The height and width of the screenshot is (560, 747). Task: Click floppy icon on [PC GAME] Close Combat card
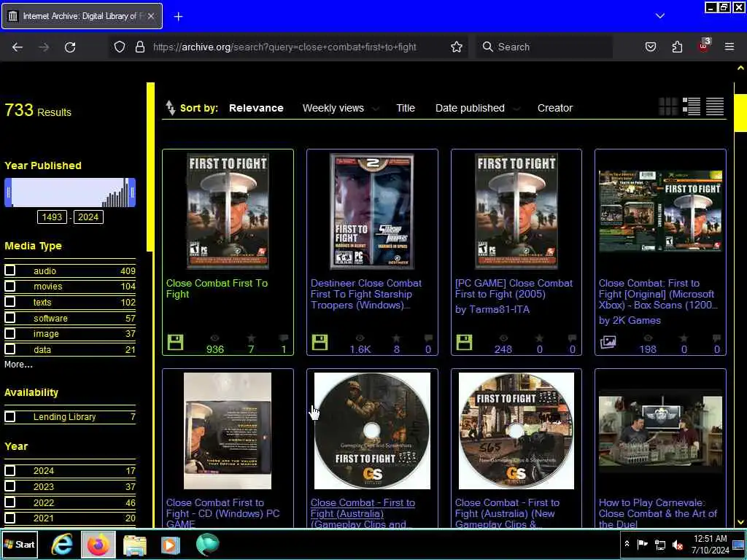(x=464, y=343)
